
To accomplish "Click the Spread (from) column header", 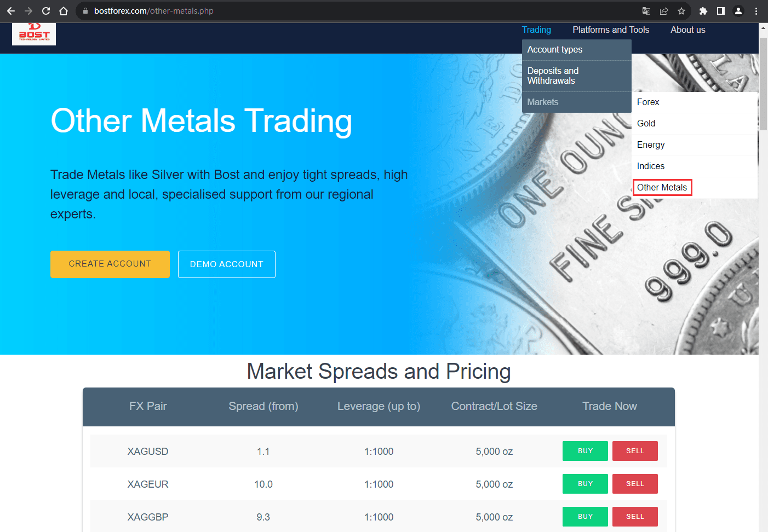I will tap(263, 406).
